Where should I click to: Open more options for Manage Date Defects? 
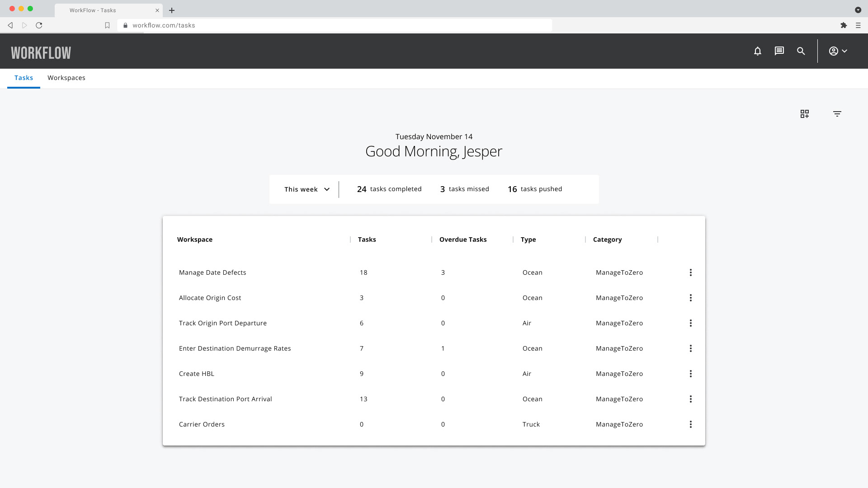691,272
